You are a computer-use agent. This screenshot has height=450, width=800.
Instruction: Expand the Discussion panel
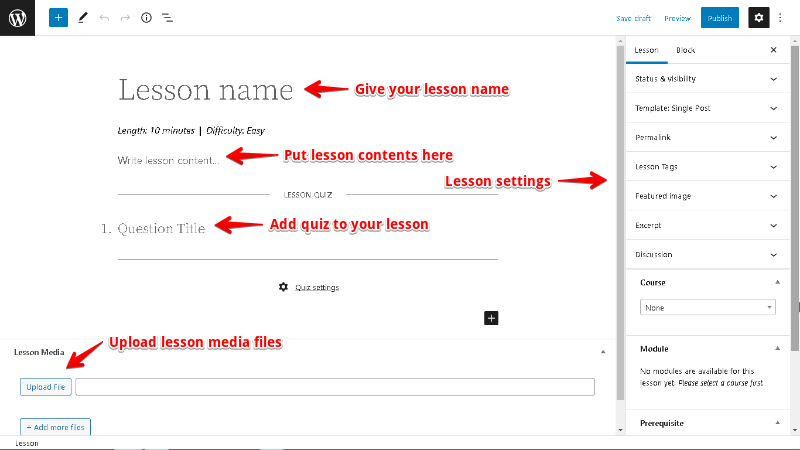[x=707, y=255]
